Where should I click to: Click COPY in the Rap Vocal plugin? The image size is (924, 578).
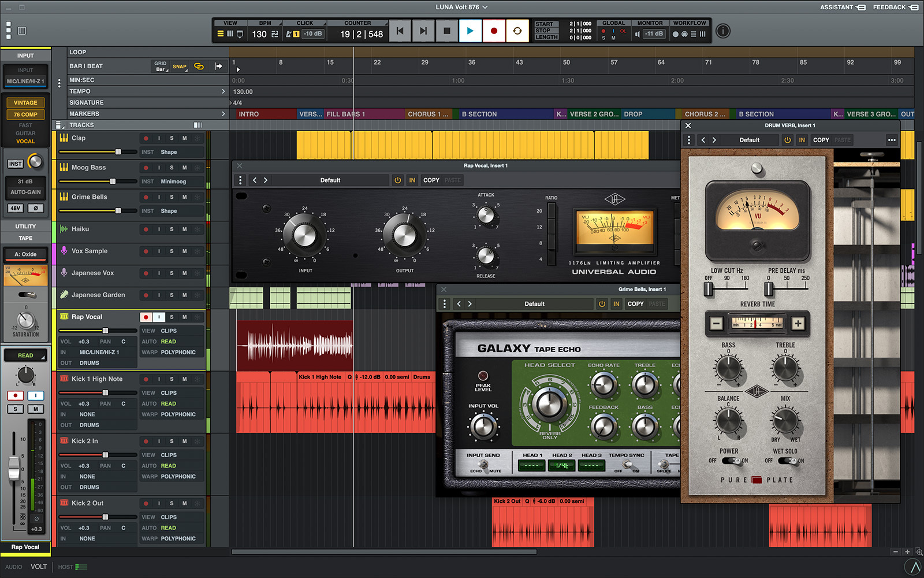coord(431,180)
